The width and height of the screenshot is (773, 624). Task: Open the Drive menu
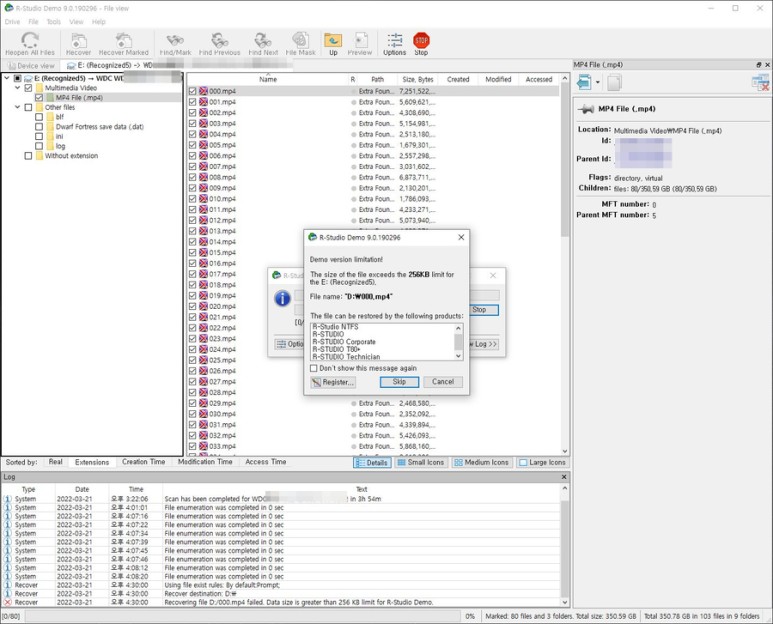[x=12, y=22]
